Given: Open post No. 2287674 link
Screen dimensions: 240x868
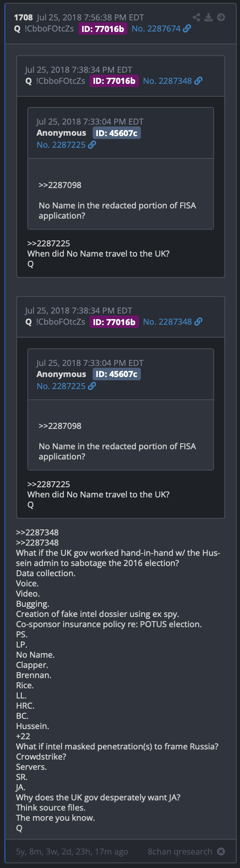Looking at the screenshot, I should click(x=156, y=29).
